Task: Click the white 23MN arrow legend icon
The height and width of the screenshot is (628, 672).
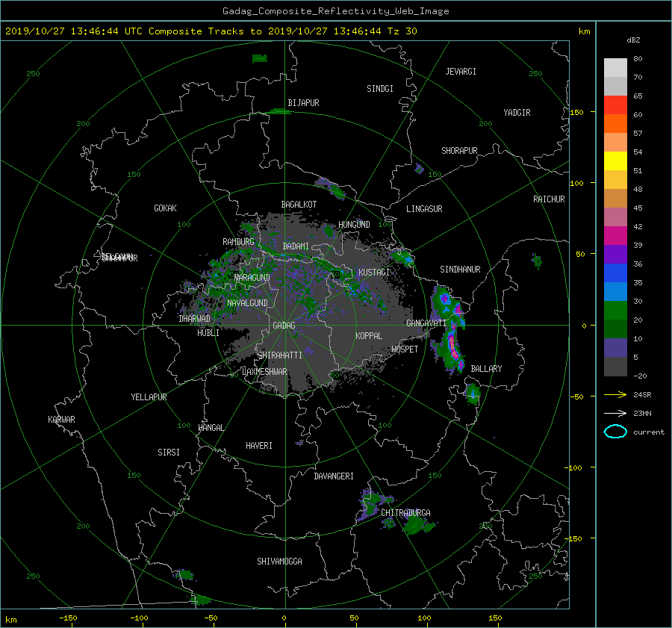Action: click(615, 413)
